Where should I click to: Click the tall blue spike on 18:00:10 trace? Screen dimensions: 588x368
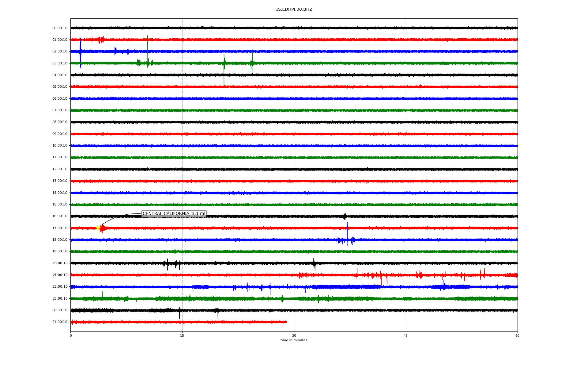[347, 234]
